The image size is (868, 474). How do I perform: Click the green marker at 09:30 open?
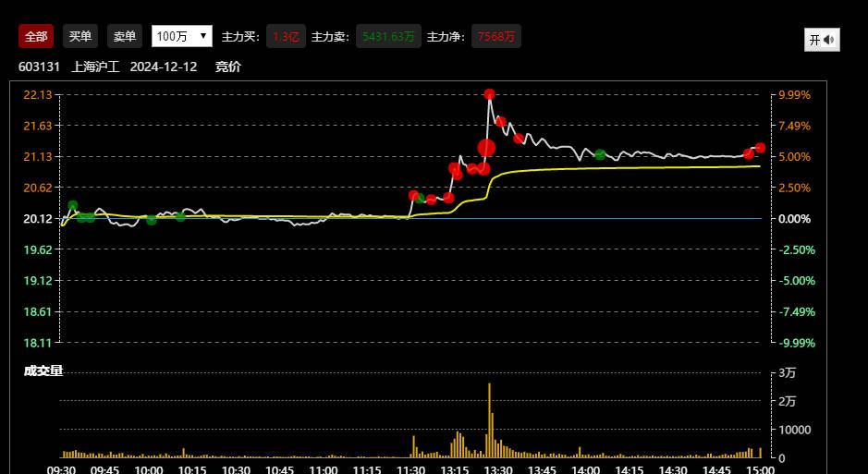click(x=73, y=206)
